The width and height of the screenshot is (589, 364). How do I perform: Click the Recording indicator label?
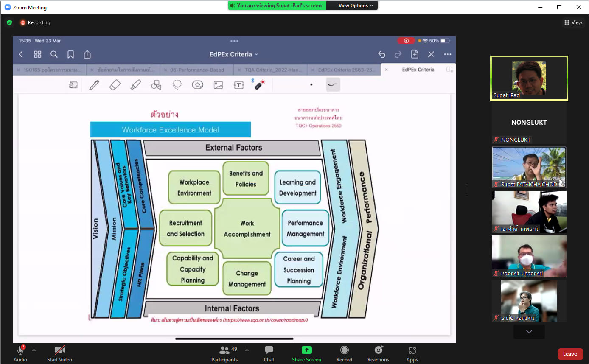click(35, 22)
